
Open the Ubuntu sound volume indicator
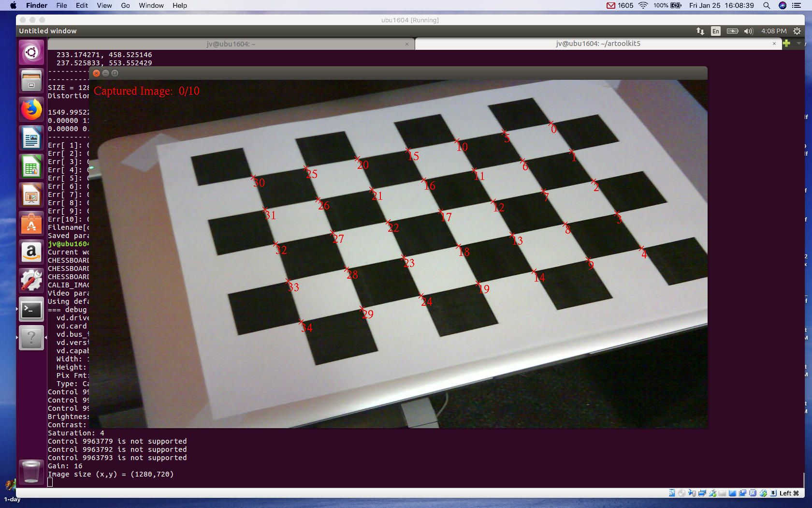(749, 31)
